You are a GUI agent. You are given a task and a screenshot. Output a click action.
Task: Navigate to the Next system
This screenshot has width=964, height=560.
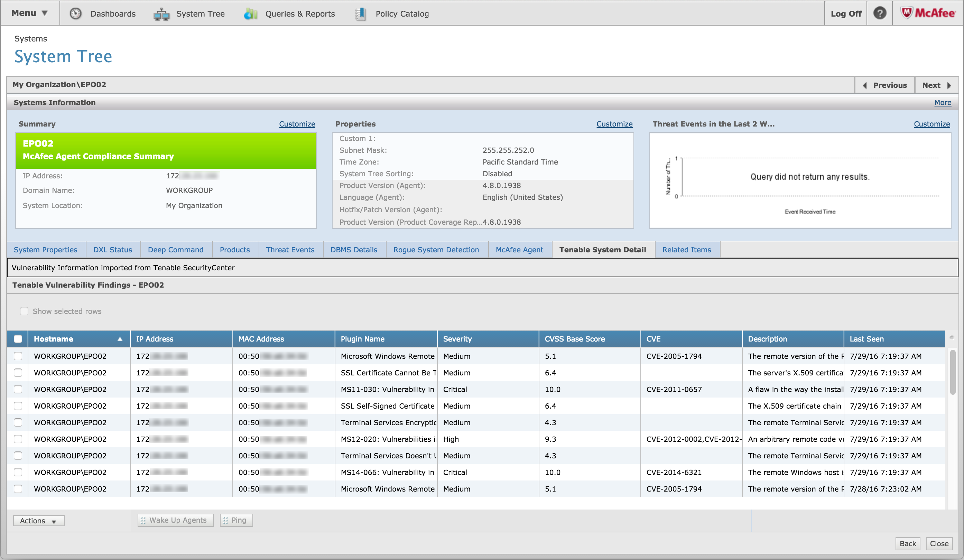(936, 85)
